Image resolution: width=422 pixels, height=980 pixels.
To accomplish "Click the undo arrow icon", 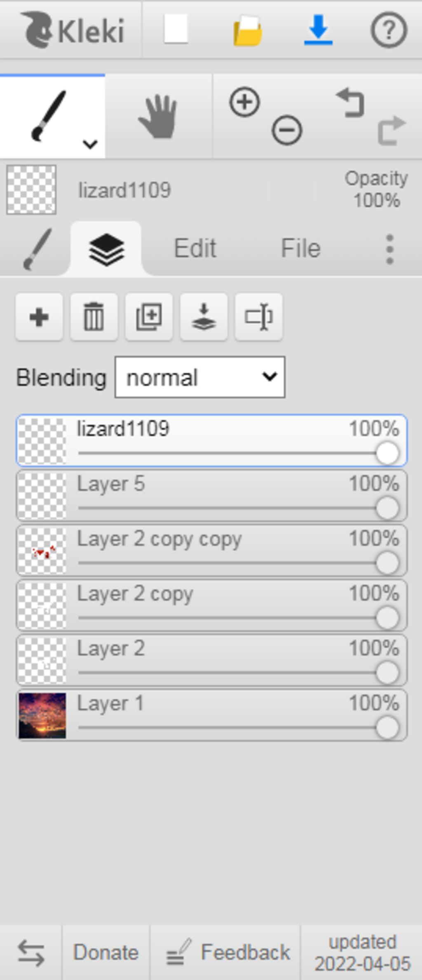I will click(x=350, y=103).
